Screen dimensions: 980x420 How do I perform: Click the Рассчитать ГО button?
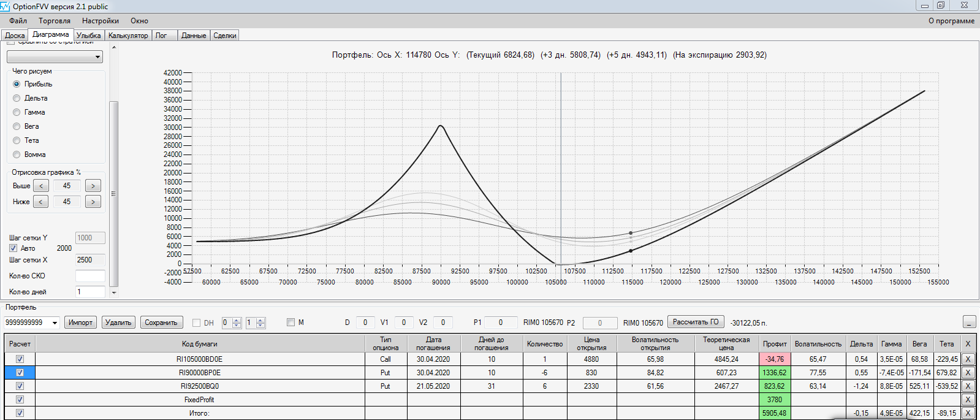[696, 322]
